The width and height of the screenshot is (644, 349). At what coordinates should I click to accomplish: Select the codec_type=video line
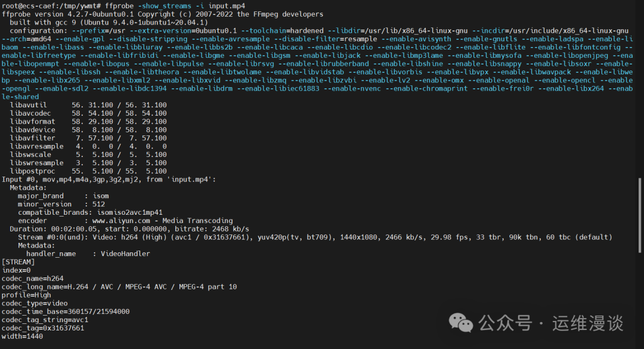click(35, 303)
